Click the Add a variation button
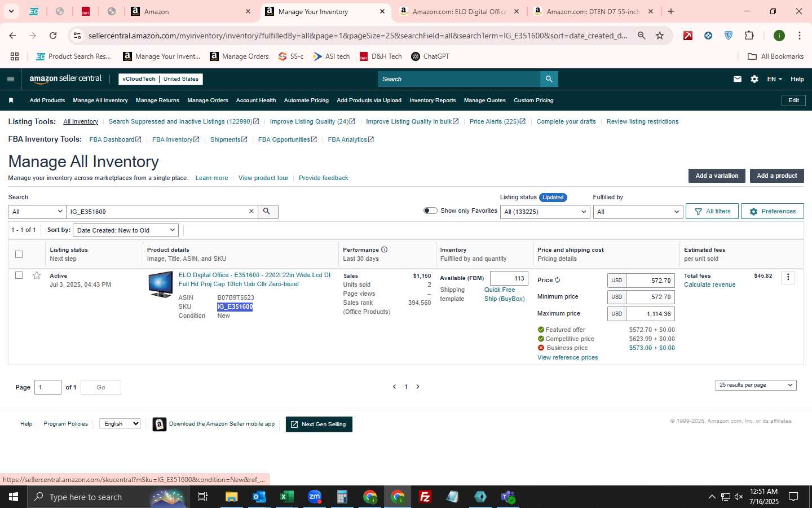This screenshot has height=508, width=812. (717, 176)
